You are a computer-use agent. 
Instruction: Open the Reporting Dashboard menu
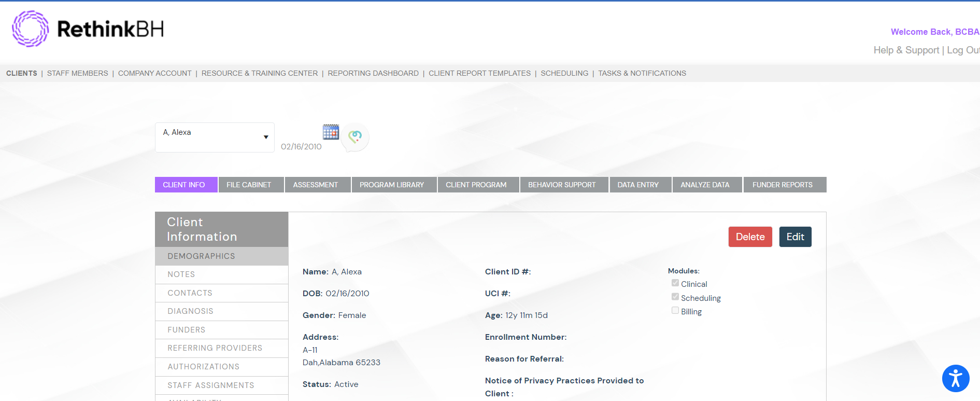pyautogui.click(x=373, y=73)
